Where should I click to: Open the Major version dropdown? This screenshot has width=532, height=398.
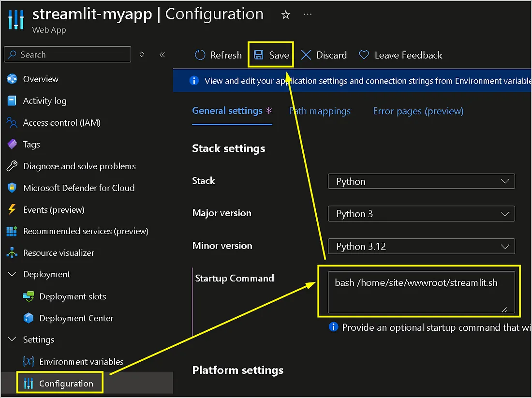coord(421,214)
